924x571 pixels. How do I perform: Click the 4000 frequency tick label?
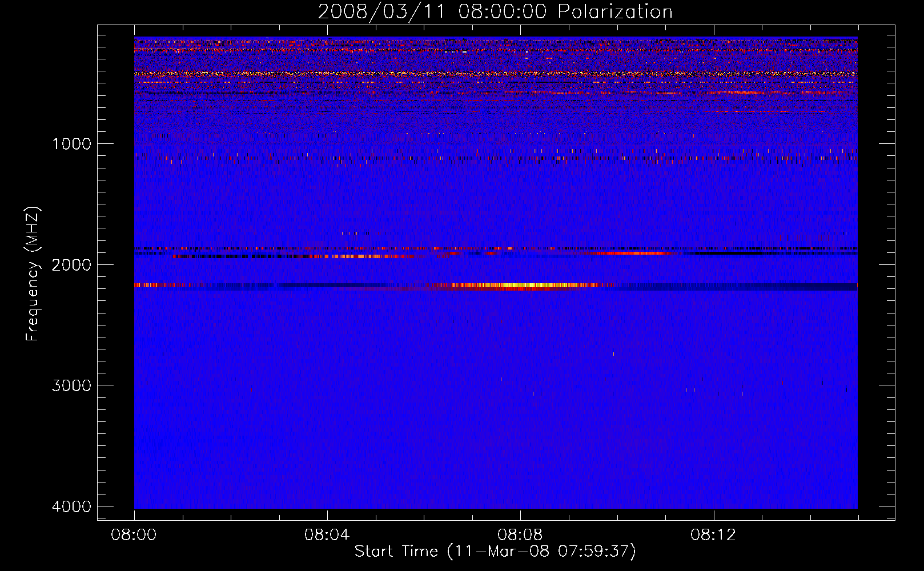coord(71,506)
